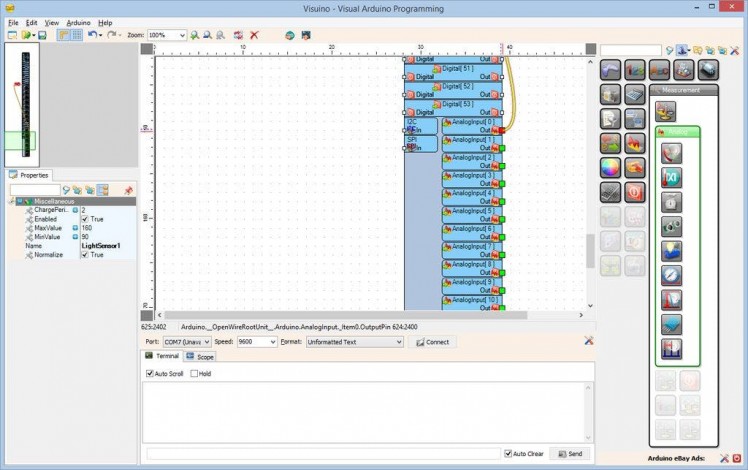Select the thermometer Maxim sensor component
The height and width of the screenshot is (470, 748).
click(x=671, y=178)
